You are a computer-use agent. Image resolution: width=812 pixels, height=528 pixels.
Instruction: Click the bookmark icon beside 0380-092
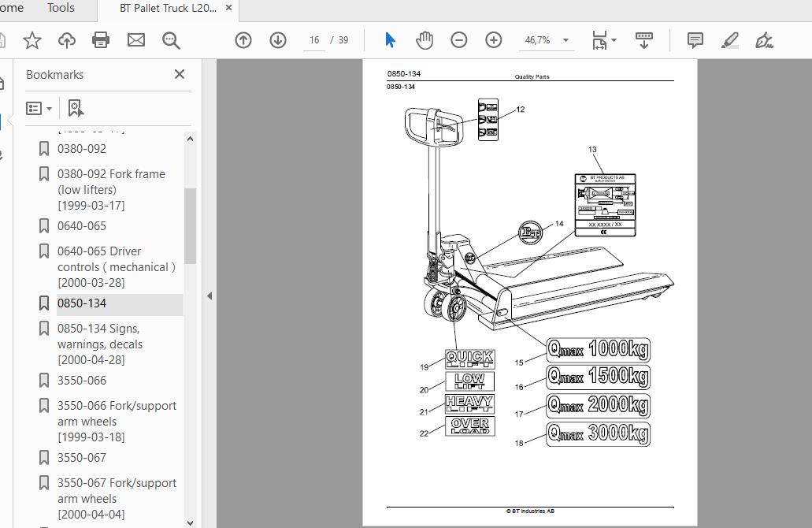pos(44,149)
